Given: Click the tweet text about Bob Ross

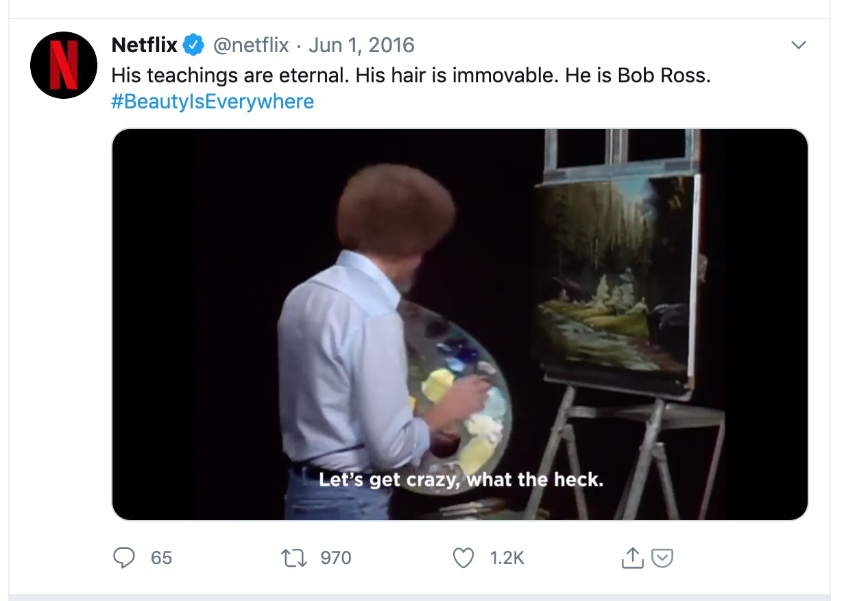Looking at the screenshot, I should point(411,74).
